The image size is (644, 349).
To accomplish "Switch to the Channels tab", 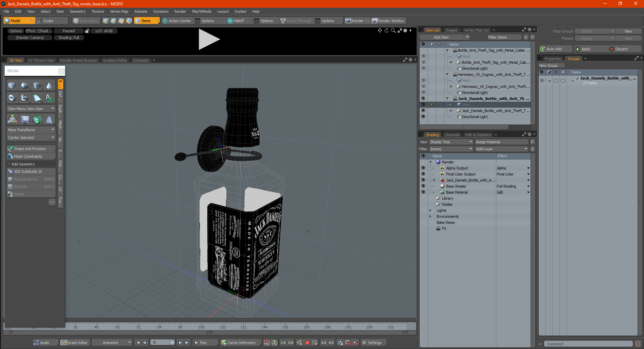I will [x=452, y=135].
